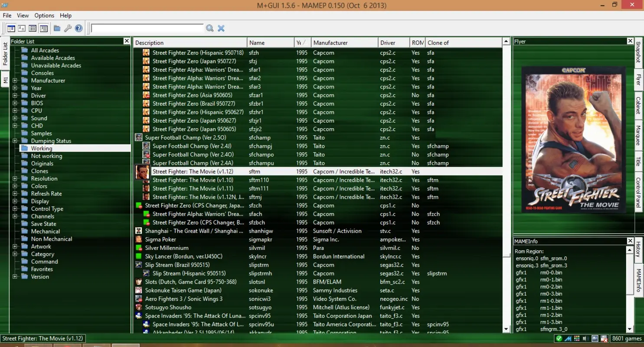Start a search with the magnifier icon
The image size is (644, 347).
[x=210, y=28]
